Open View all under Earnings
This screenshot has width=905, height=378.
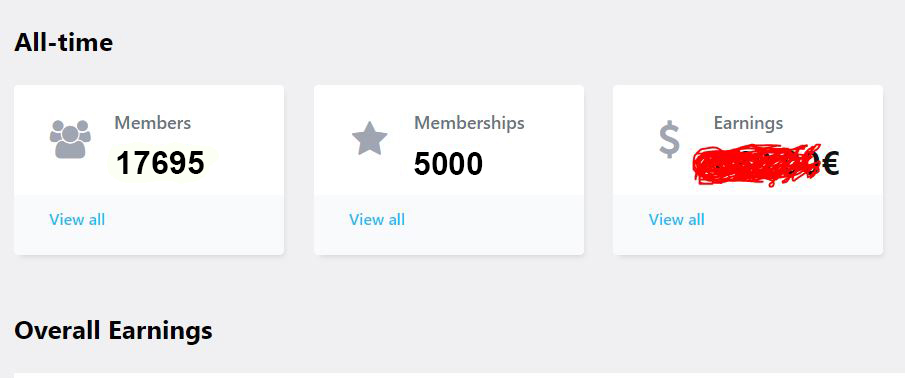676,219
